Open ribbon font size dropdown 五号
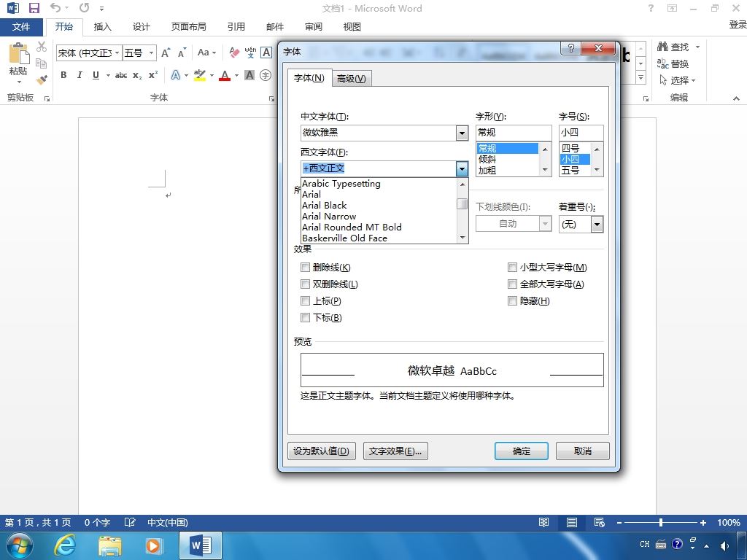Screen dimensions: 747x560 (x=151, y=52)
